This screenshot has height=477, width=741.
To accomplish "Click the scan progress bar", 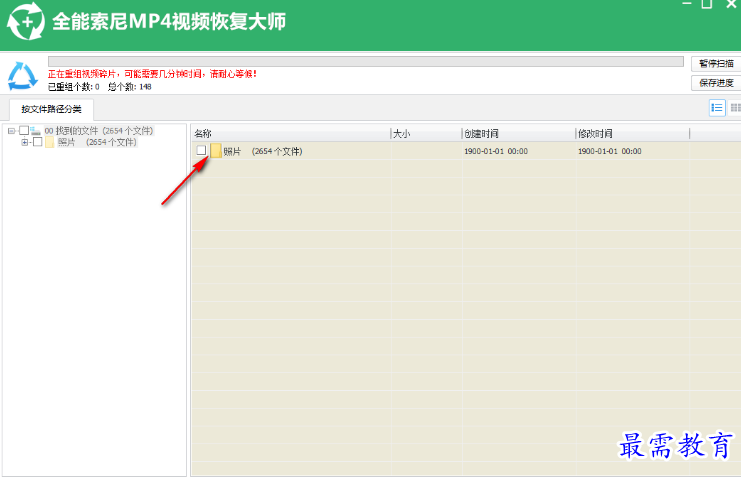I will 366,61.
